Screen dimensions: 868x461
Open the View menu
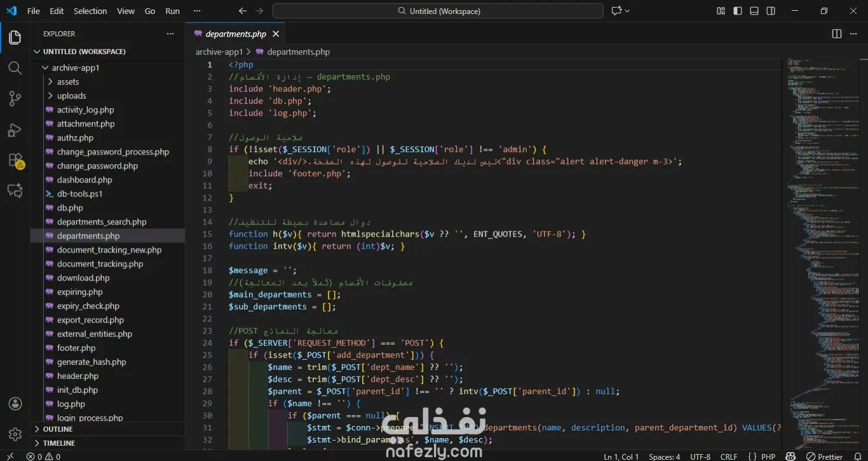click(x=126, y=11)
